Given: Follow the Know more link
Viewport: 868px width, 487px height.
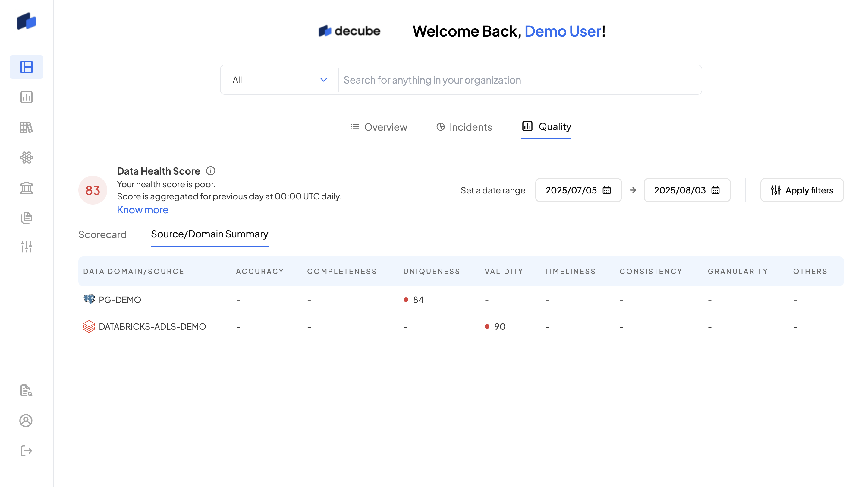Looking at the screenshot, I should click(x=143, y=210).
